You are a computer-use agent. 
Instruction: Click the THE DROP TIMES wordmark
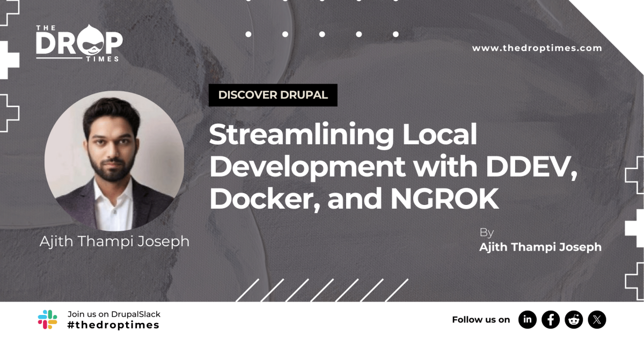[80, 43]
